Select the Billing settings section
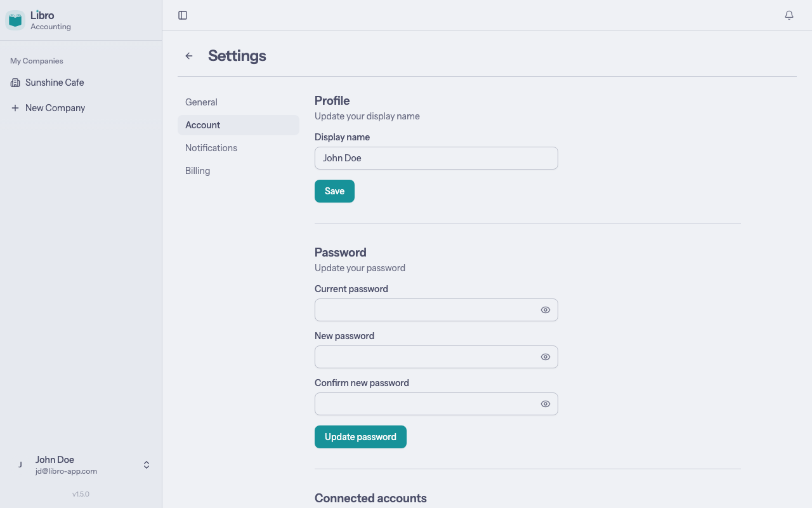 (x=197, y=170)
